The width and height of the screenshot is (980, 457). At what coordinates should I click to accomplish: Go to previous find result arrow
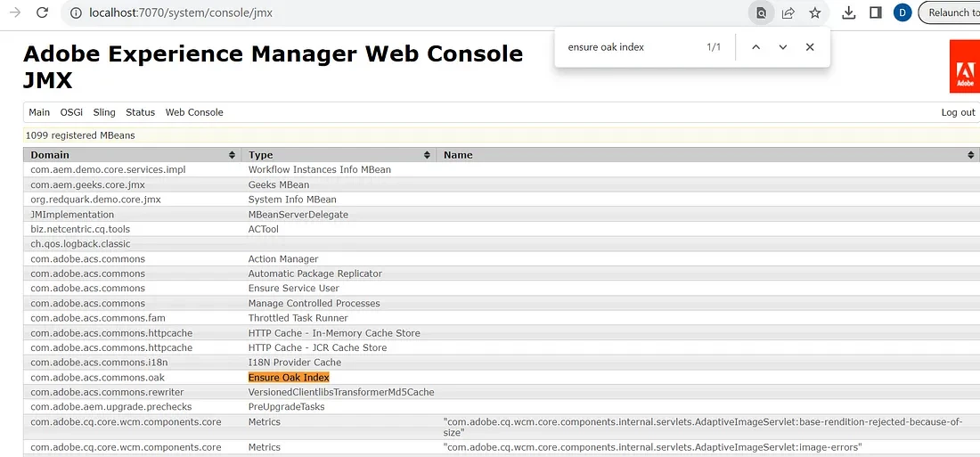pyautogui.click(x=755, y=47)
